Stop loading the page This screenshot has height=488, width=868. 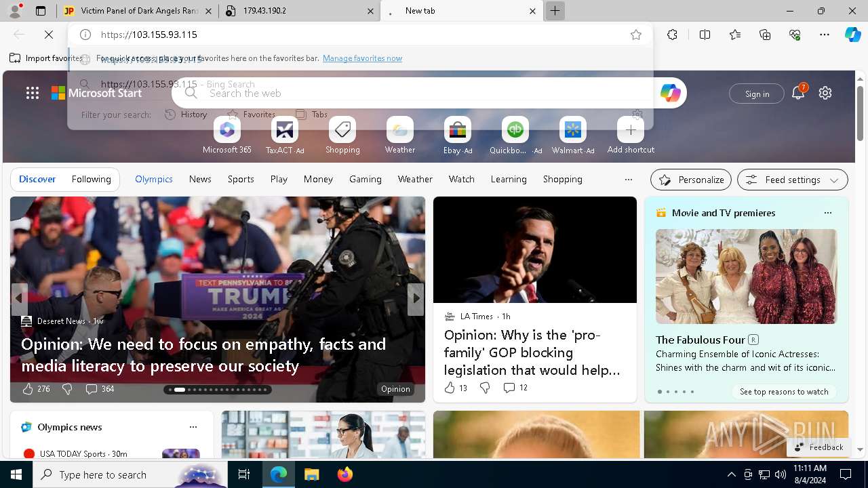pyautogui.click(x=49, y=35)
